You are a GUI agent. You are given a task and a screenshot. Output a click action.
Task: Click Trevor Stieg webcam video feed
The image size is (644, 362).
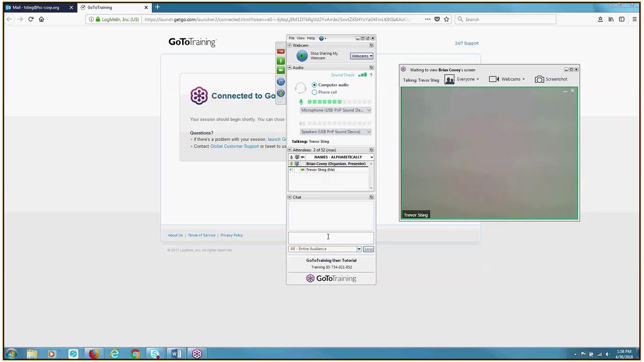490,153
